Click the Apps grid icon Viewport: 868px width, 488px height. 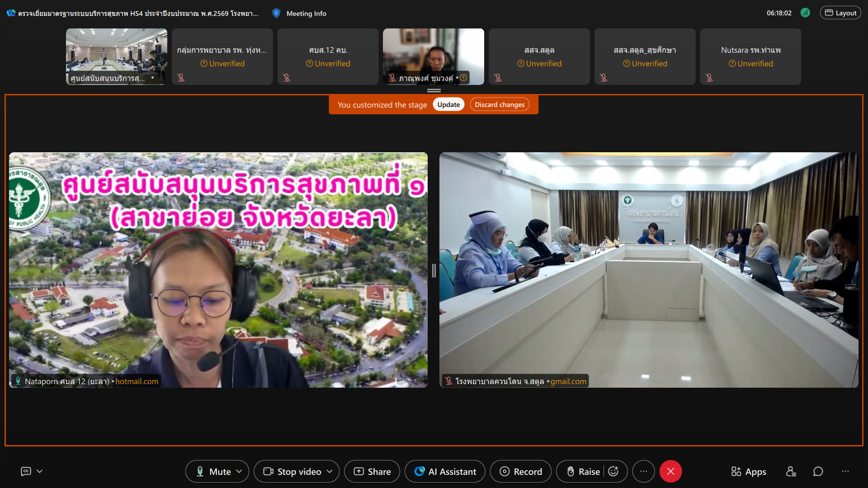tap(736, 471)
